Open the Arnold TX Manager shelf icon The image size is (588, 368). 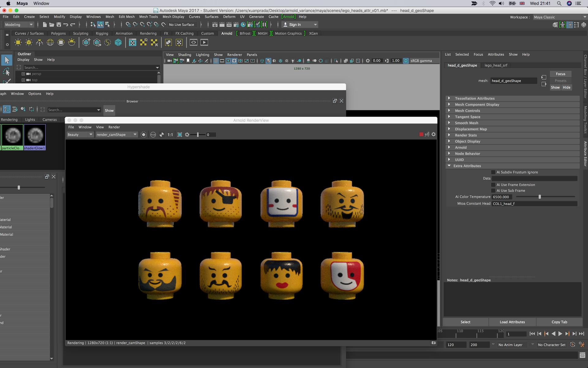(133, 43)
